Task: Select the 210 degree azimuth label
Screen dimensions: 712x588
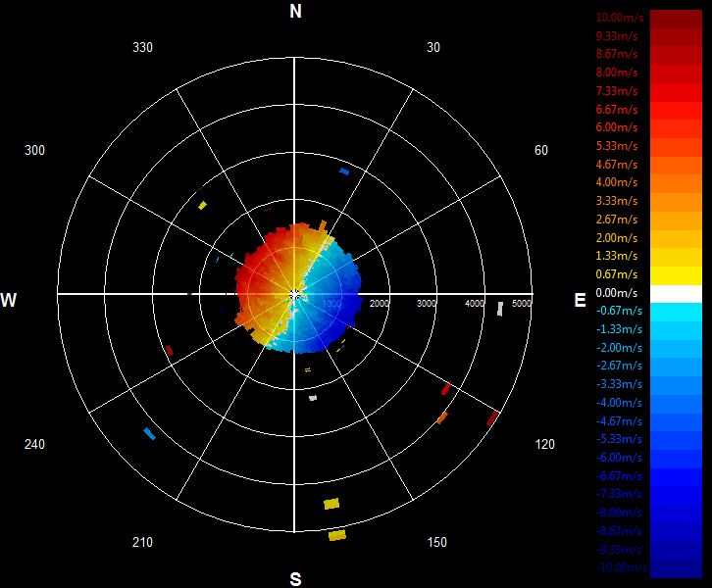Action: tap(142, 542)
